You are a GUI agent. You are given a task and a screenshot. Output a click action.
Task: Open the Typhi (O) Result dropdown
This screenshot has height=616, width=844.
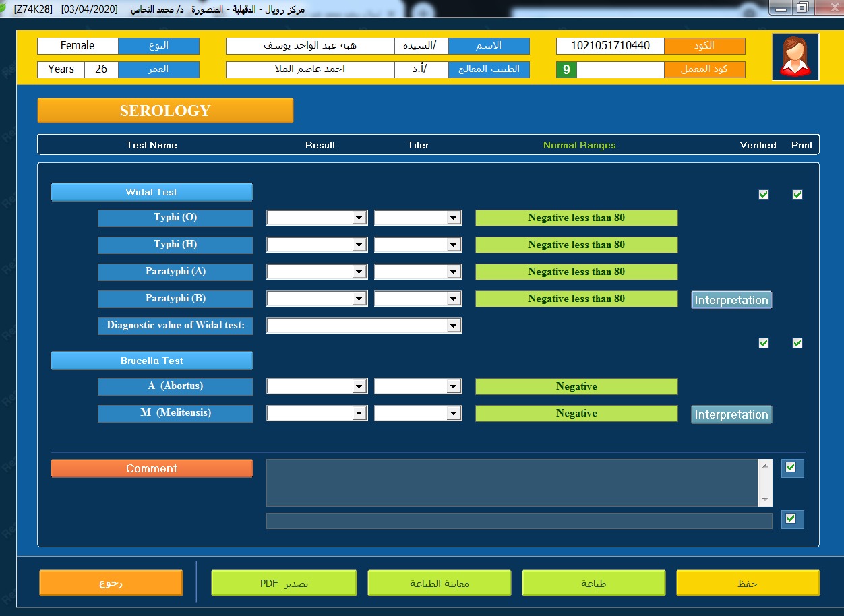(359, 218)
